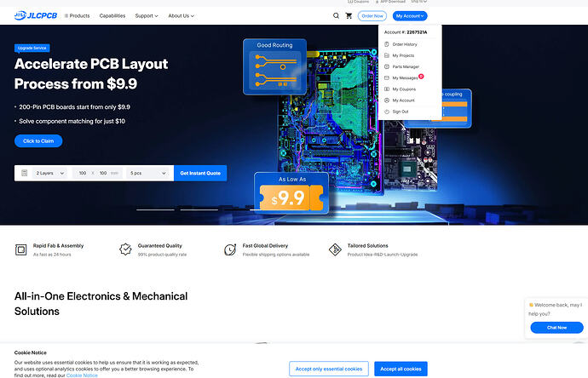The height and width of the screenshot is (378, 588).
Task: Expand the 2 Layers dropdown
Action: click(x=49, y=173)
